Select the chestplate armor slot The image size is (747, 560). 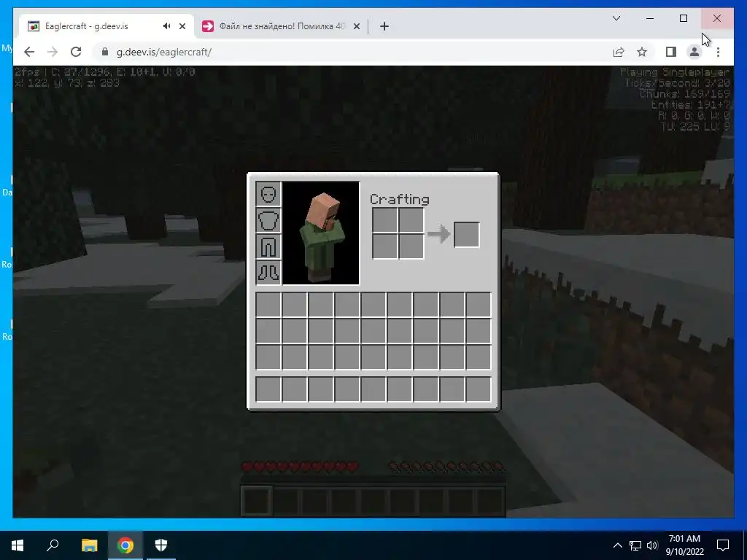(268, 220)
